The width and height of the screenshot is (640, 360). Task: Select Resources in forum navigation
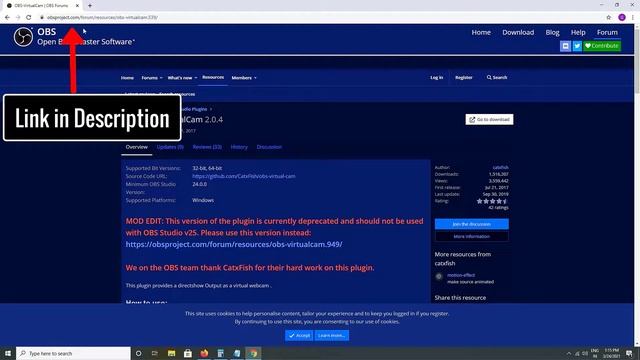(213, 77)
